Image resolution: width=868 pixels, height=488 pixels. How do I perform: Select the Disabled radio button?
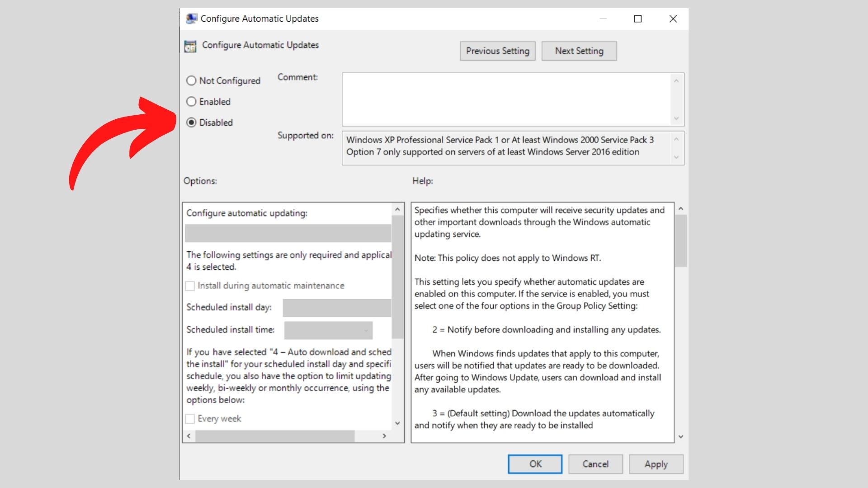pyautogui.click(x=191, y=122)
